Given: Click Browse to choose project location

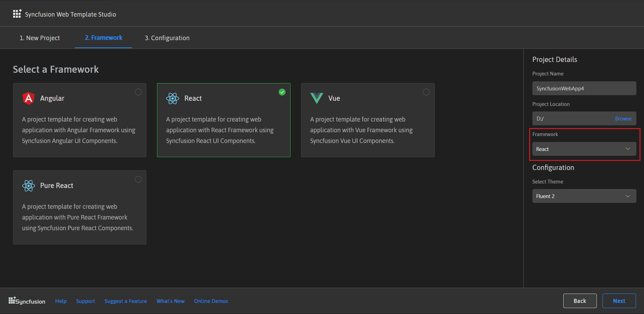Looking at the screenshot, I should coord(623,118).
